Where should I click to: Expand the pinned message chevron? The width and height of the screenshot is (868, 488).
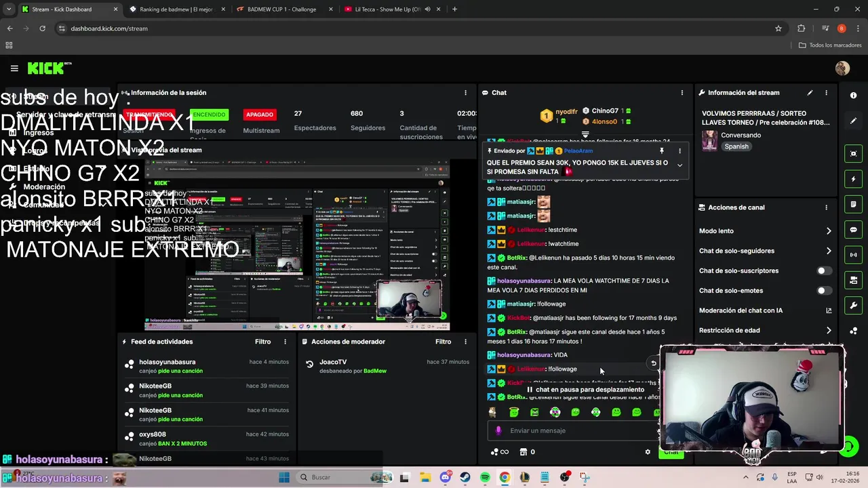pyautogui.click(x=679, y=165)
